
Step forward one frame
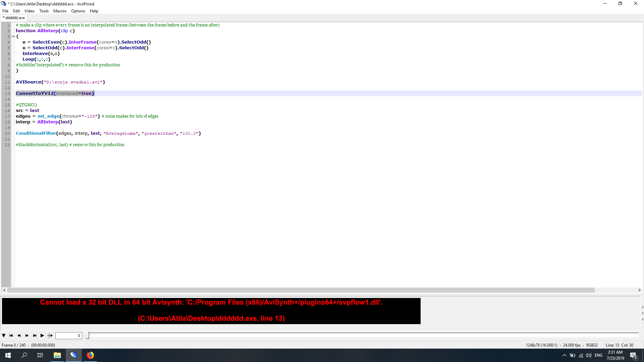27,336
